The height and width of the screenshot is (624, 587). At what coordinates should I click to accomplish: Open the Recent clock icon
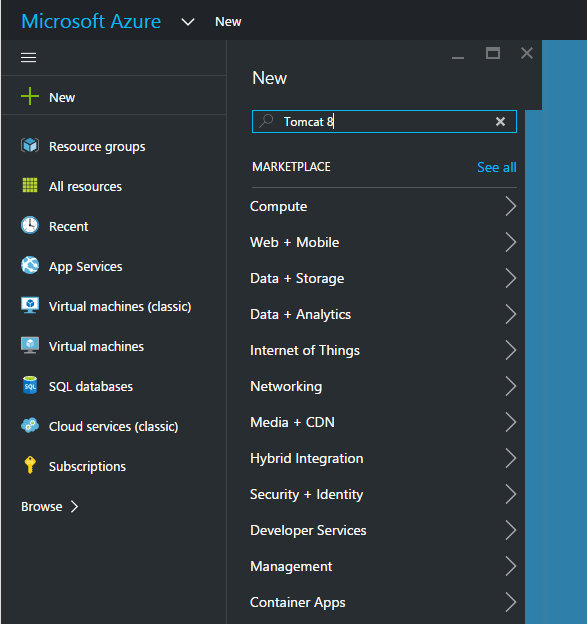[x=30, y=226]
